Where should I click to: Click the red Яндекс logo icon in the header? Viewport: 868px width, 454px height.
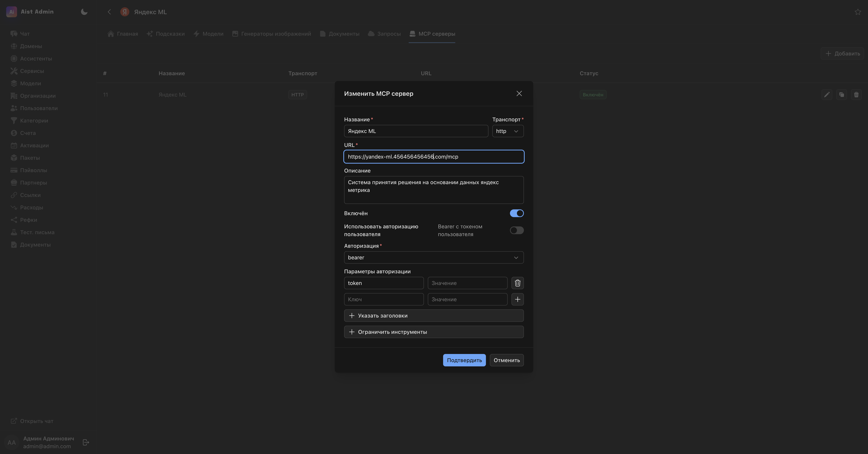click(x=125, y=12)
